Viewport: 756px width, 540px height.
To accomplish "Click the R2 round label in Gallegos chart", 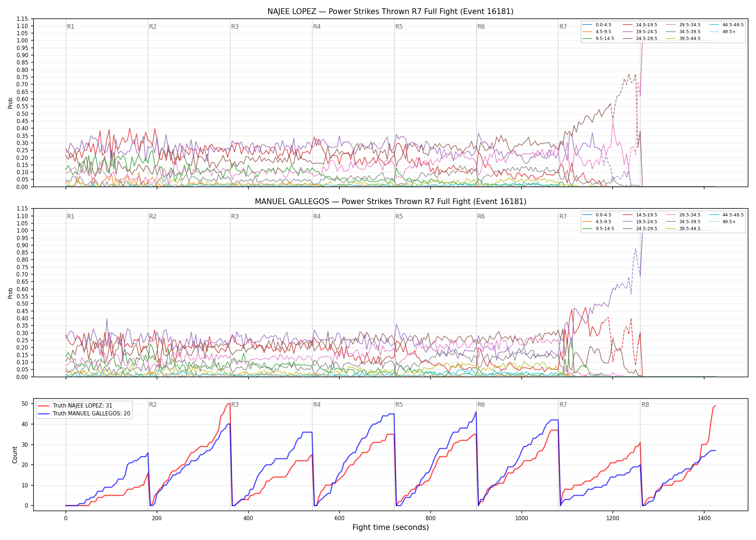I will tap(153, 216).
